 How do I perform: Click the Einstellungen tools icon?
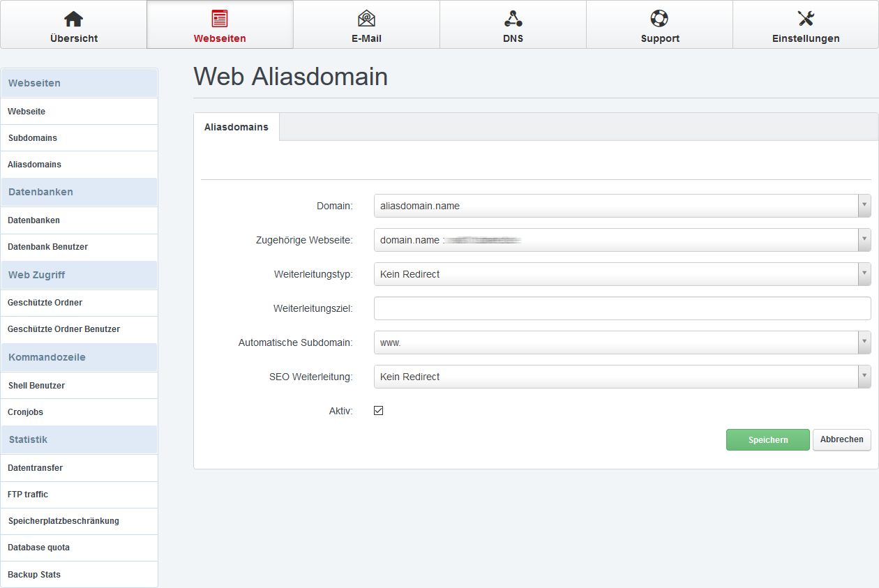[806, 19]
